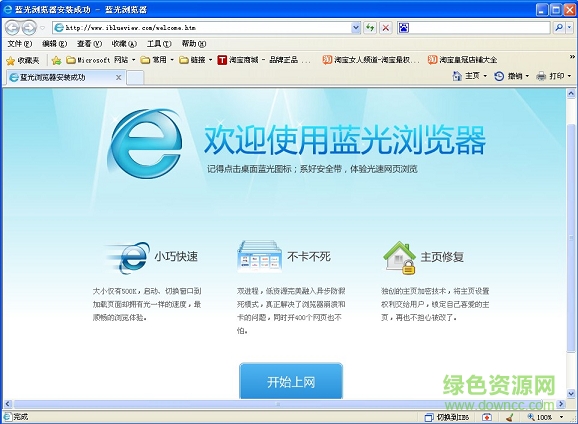578x424 pixels.
Task: Expand the address bar history dropdown
Action: click(x=356, y=28)
